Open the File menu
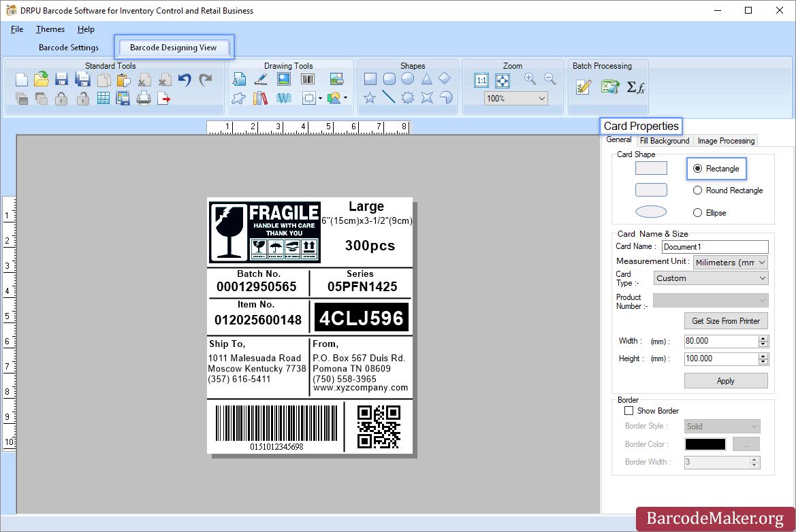796x532 pixels. [x=17, y=29]
